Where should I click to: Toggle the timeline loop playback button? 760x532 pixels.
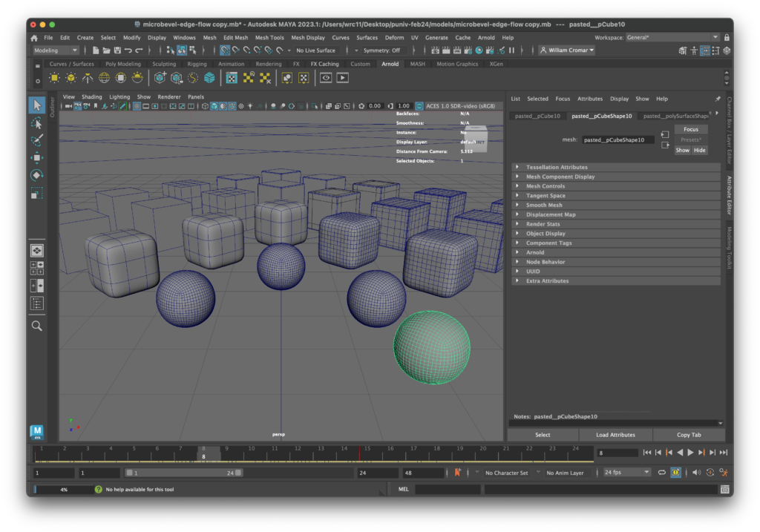661,473
